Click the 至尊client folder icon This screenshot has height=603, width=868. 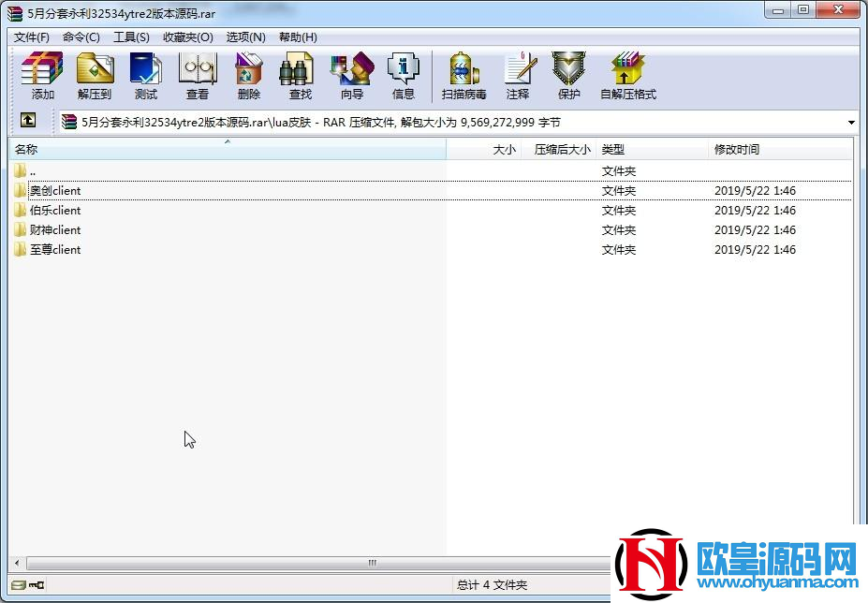(20, 249)
